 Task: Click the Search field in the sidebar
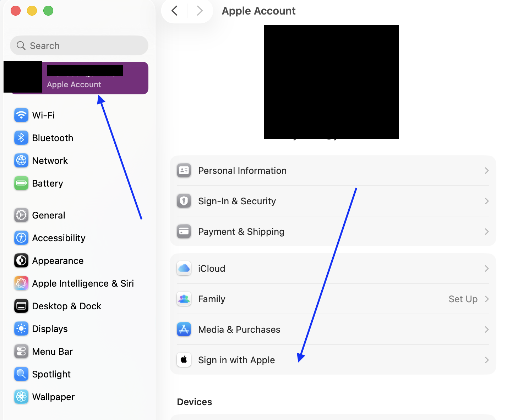(x=79, y=45)
